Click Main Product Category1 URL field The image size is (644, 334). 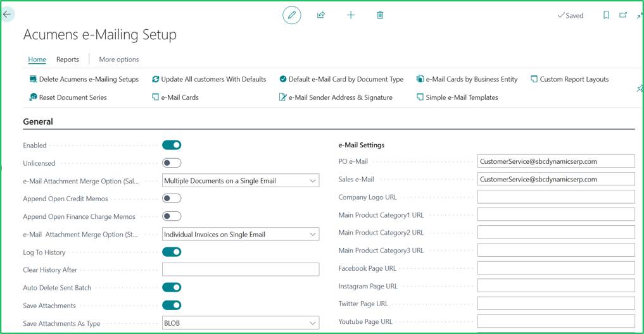click(556, 214)
